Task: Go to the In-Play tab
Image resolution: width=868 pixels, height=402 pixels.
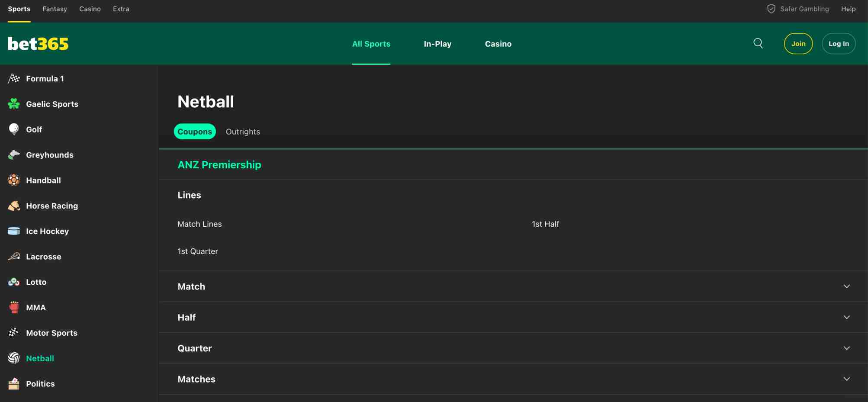Action: (x=437, y=44)
